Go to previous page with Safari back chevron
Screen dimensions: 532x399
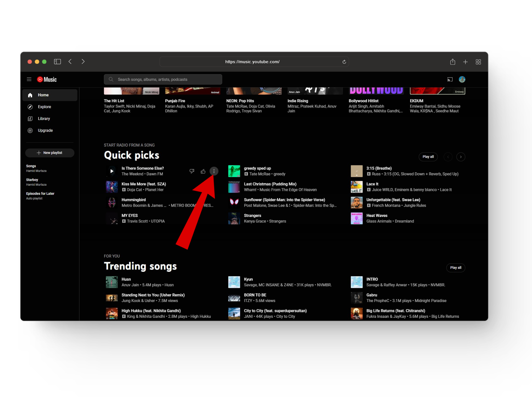point(70,62)
